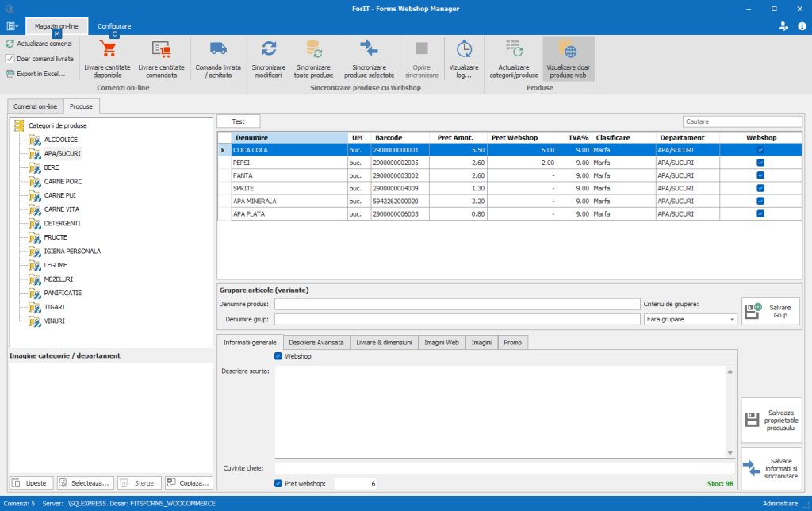Click Actualizare categorii/produse icon
812x511 pixels.
coord(513,49)
